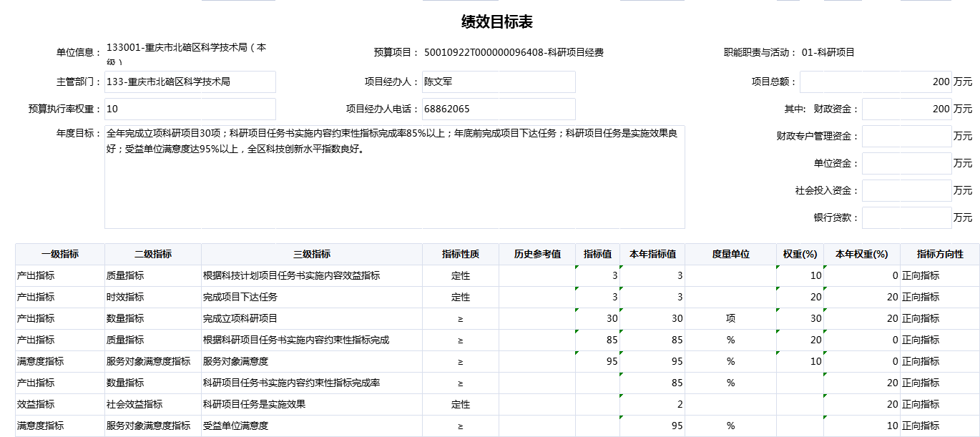Focus the 项目总额 amount field
This screenshot has width=980, height=437.
point(876,82)
